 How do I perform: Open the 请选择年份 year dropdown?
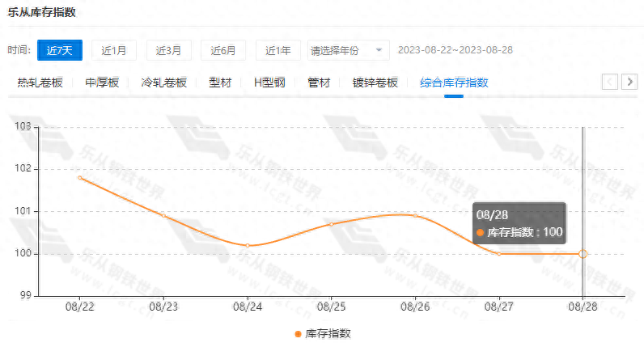[x=348, y=50]
